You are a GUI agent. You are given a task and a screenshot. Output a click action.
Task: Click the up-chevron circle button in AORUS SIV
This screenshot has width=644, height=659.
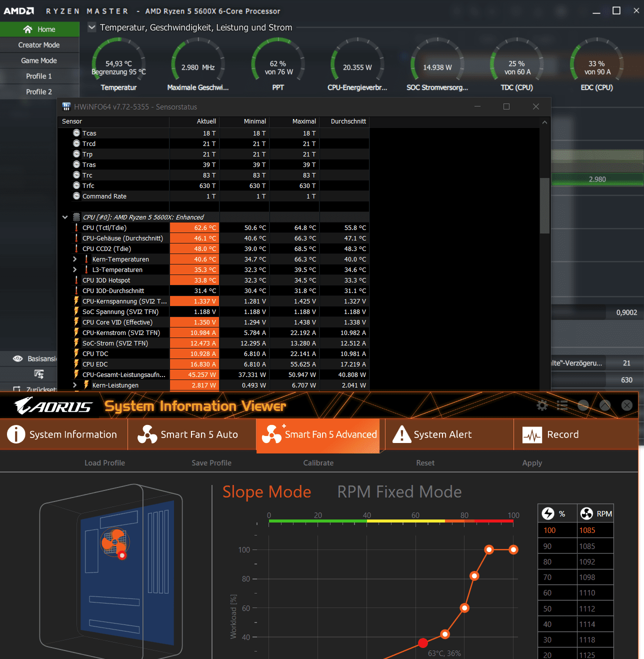coord(605,405)
